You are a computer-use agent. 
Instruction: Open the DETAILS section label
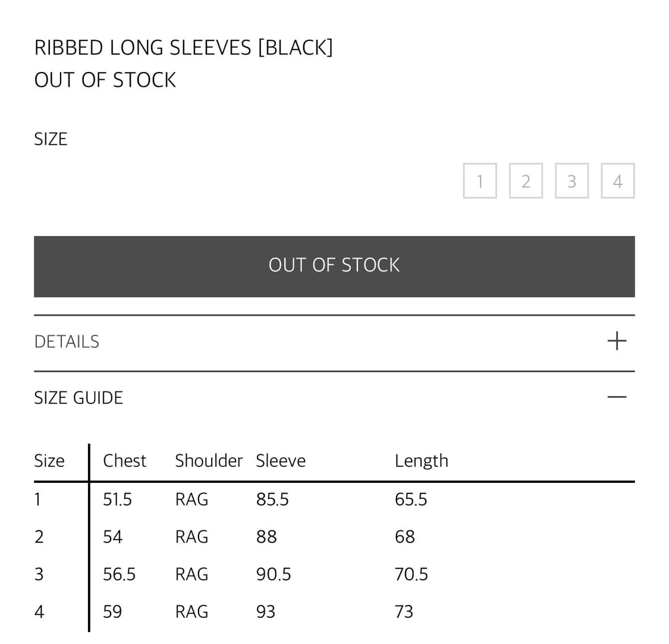[67, 341]
